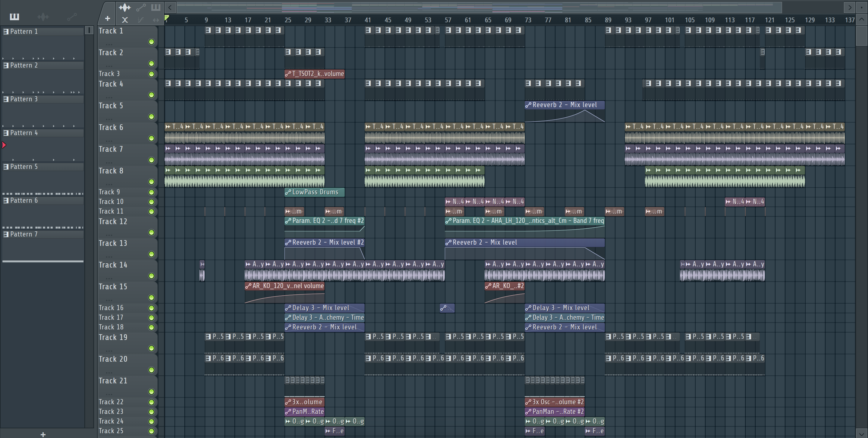The height and width of the screenshot is (438, 868).
Task: Toggle automation clip focus icon in playlist toolbar
Action: point(141,8)
